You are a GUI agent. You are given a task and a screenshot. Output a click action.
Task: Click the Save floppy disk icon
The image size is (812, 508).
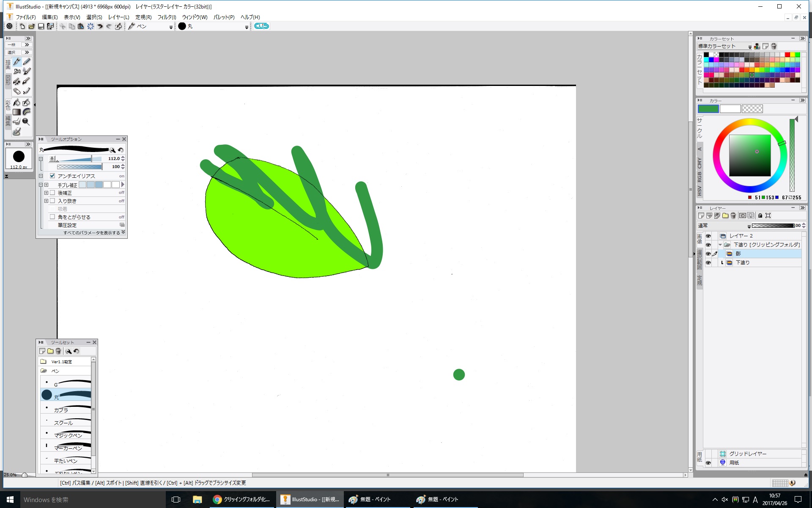tap(41, 26)
